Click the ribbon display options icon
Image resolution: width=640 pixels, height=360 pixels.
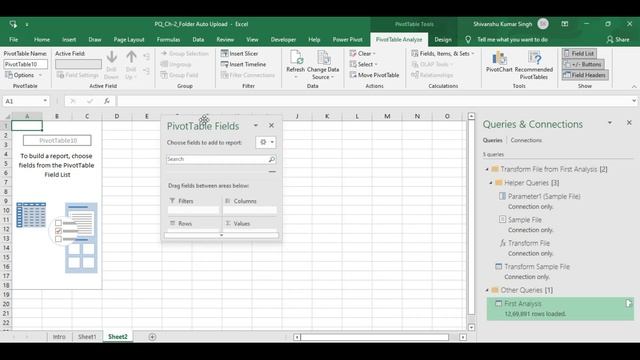(564, 24)
